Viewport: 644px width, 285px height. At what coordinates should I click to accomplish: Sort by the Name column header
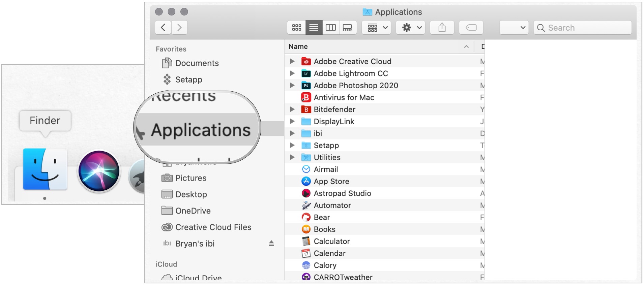(379, 46)
